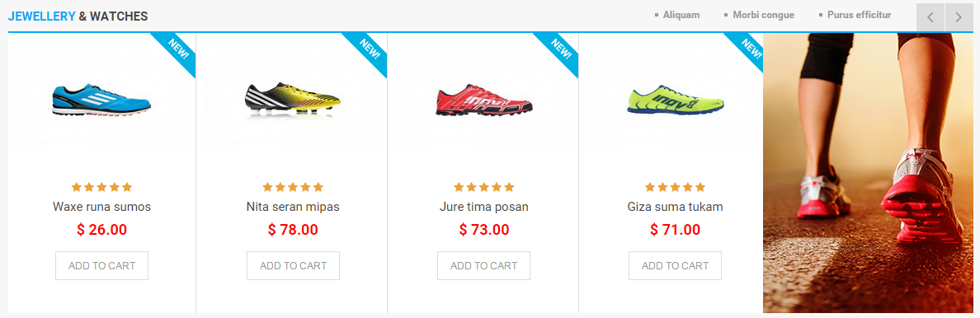Add Giza suma tukam to cart
980x318 pixels.
tap(675, 265)
